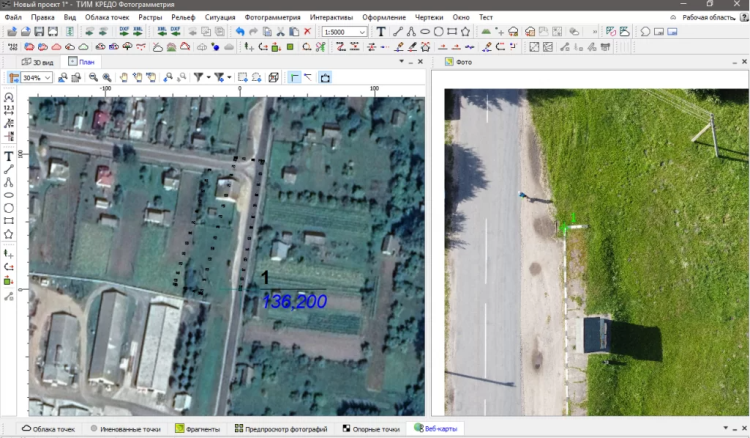Click the scissors Cut icon
This screenshot has width=750, height=438.
point(279,32)
